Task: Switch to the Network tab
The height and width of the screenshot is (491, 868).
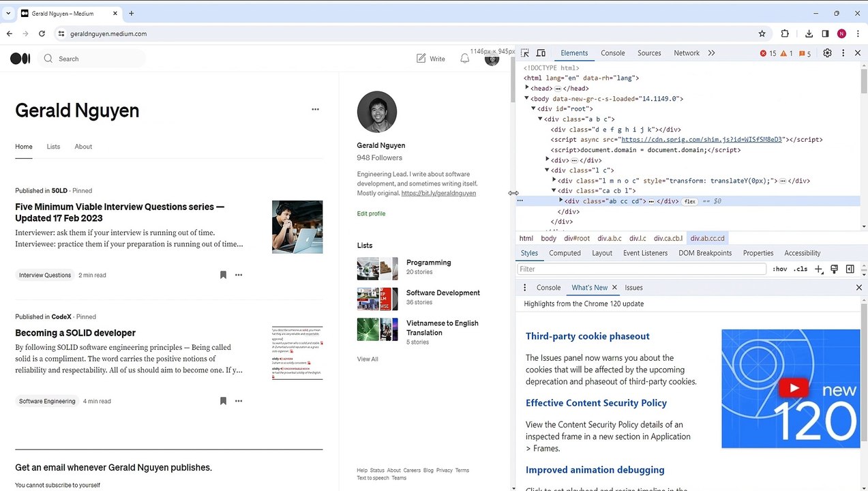Action: click(x=687, y=53)
